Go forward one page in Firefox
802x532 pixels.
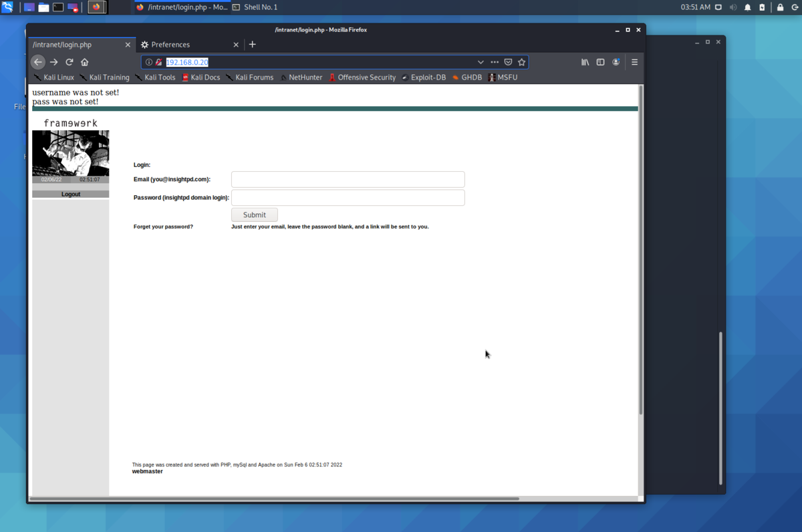pos(54,62)
